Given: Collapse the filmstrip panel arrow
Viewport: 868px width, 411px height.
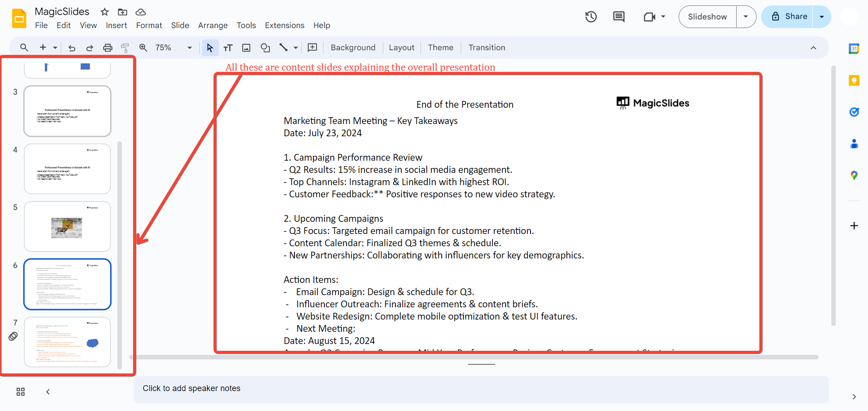Looking at the screenshot, I should tap(48, 392).
